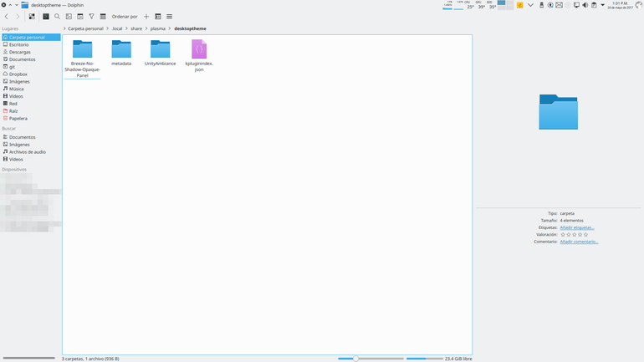644x362 pixels.
Task: Open the 'Ordenar por' sort menu
Action: (125, 17)
